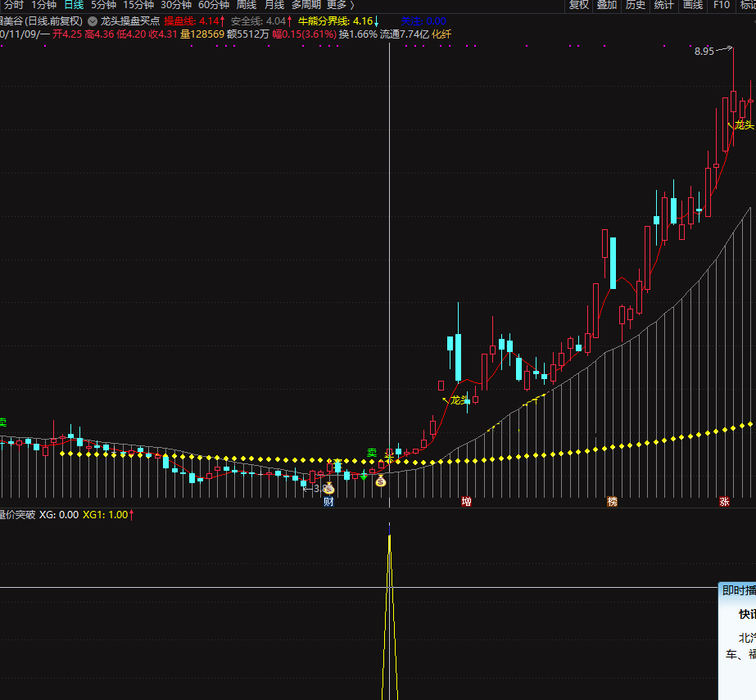The height and width of the screenshot is (700, 756).
Task: Open the 财 financial event marker
Action: click(328, 502)
